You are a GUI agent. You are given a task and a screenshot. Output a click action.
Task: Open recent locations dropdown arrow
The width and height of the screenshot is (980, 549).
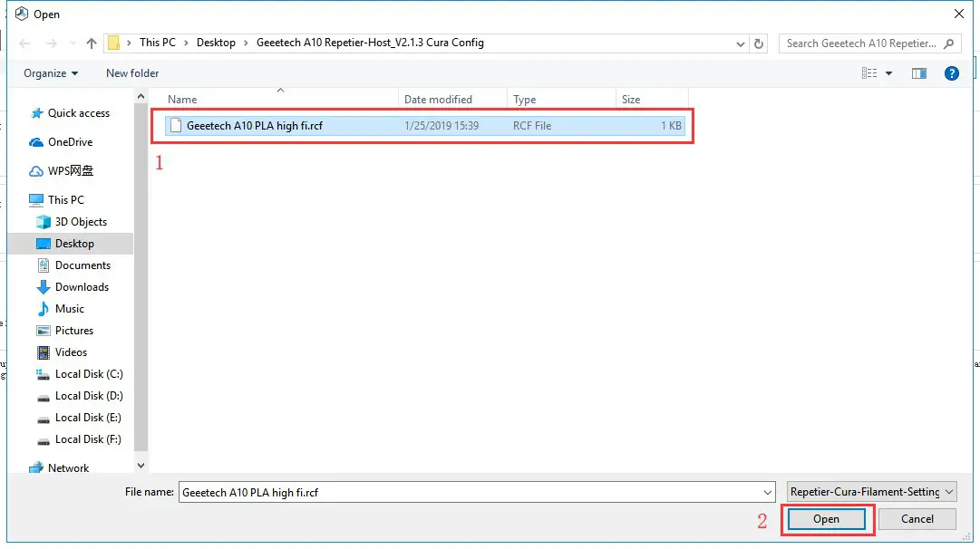pyautogui.click(x=73, y=43)
